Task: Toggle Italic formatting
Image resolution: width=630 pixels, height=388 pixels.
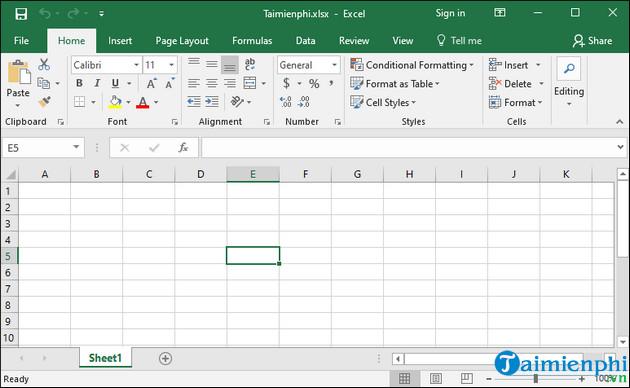Action: pyautogui.click(x=97, y=83)
